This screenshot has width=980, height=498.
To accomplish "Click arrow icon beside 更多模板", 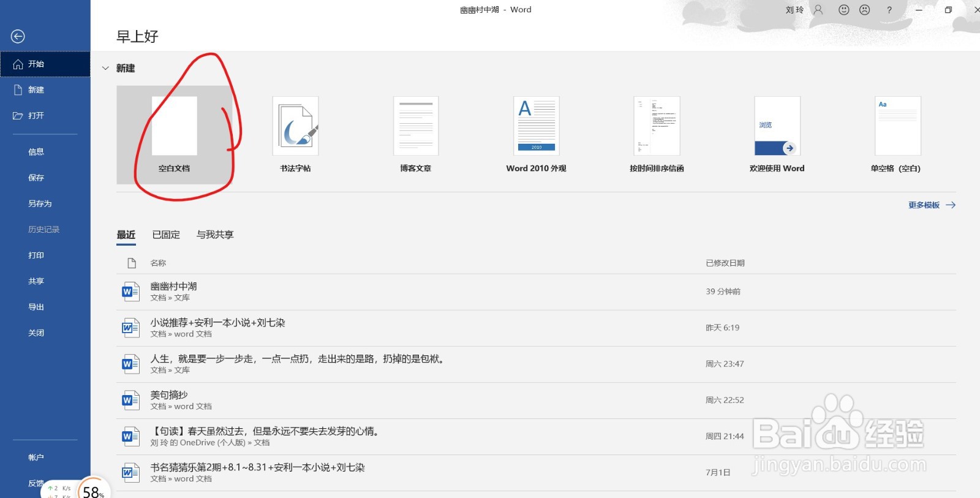I will click(x=951, y=205).
